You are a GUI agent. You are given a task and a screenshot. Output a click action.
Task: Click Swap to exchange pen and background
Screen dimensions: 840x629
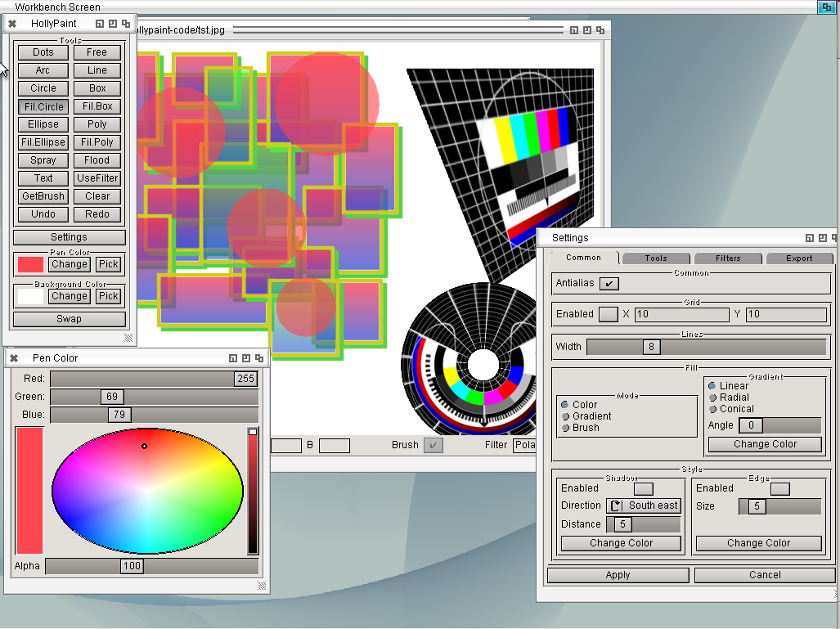tap(70, 319)
